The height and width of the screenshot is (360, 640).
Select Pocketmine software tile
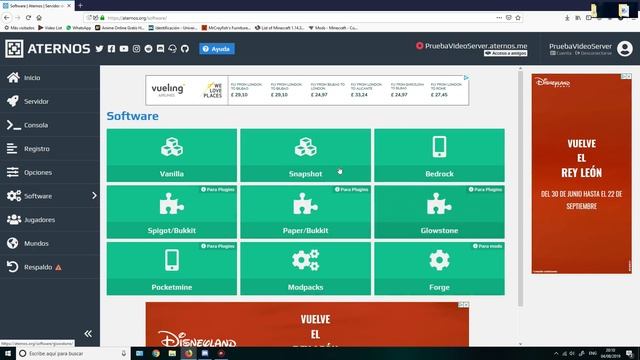pos(172,269)
